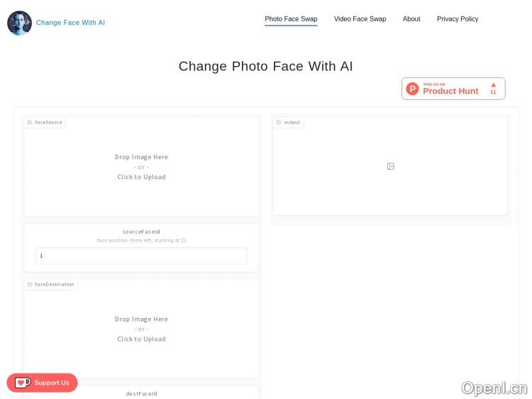Go to the About page
Image resolution: width=532 pixels, height=399 pixels.
[x=411, y=19]
